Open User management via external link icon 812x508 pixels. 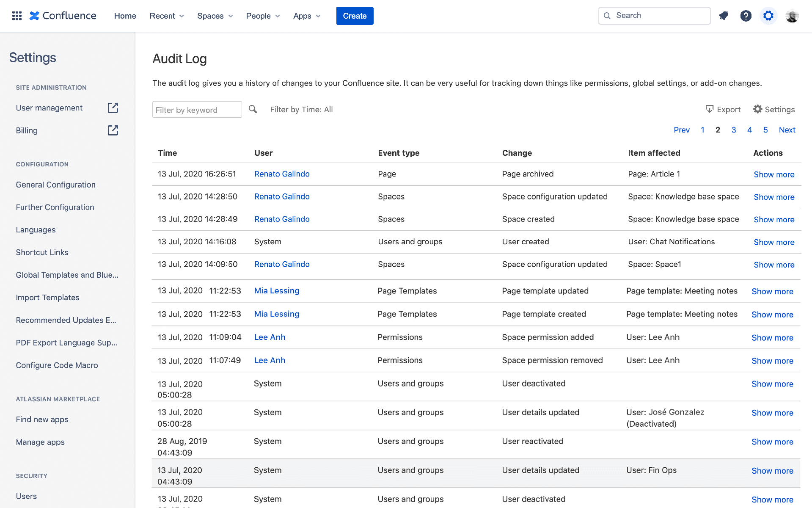pos(113,108)
